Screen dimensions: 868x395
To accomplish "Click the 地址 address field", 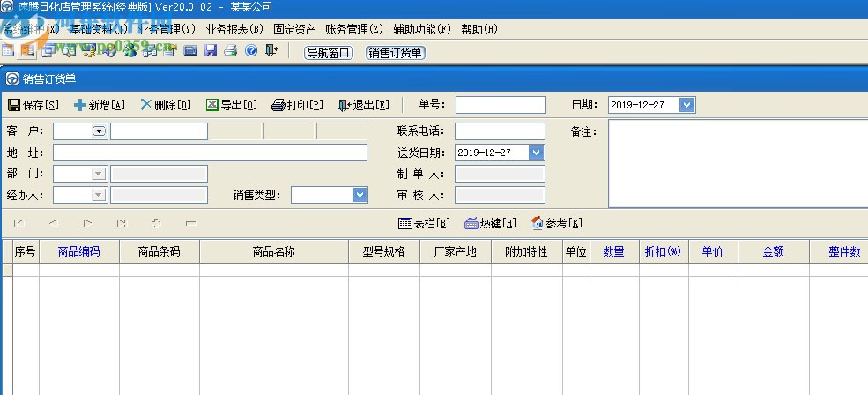I will 211,153.
